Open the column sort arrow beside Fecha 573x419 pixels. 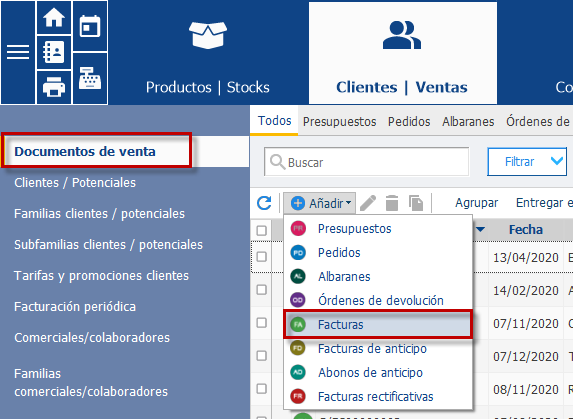coord(480,229)
